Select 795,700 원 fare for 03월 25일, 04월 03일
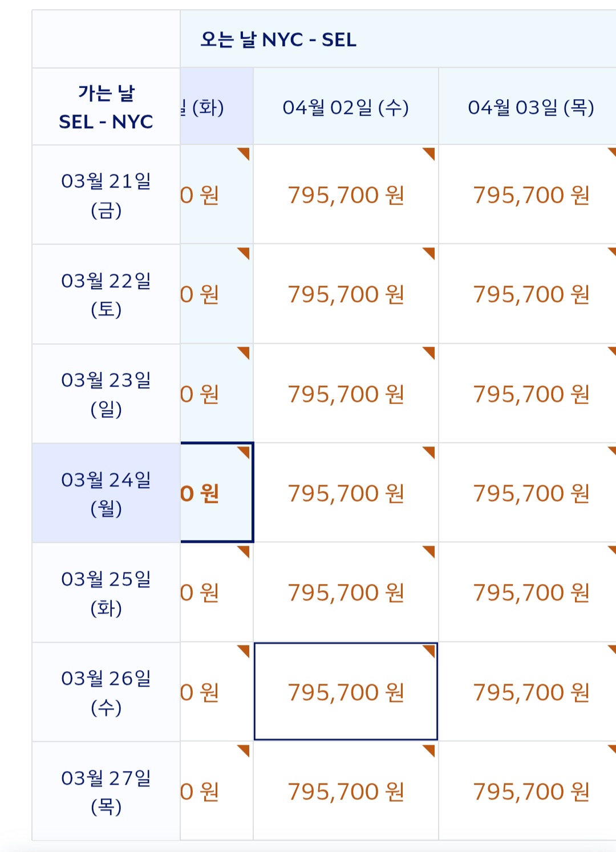616x852 pixels. pyautogui.click(x=530, y=593)
